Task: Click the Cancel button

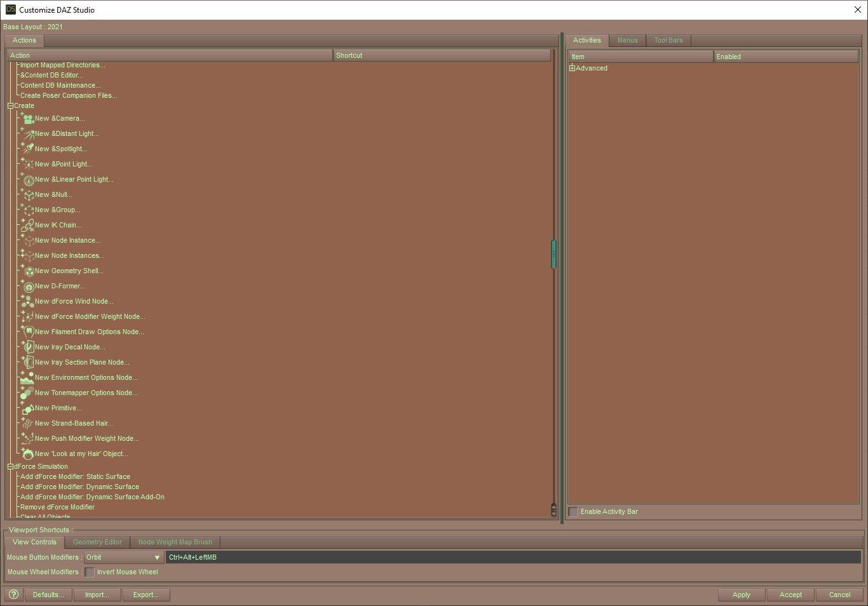Action: 839,595
